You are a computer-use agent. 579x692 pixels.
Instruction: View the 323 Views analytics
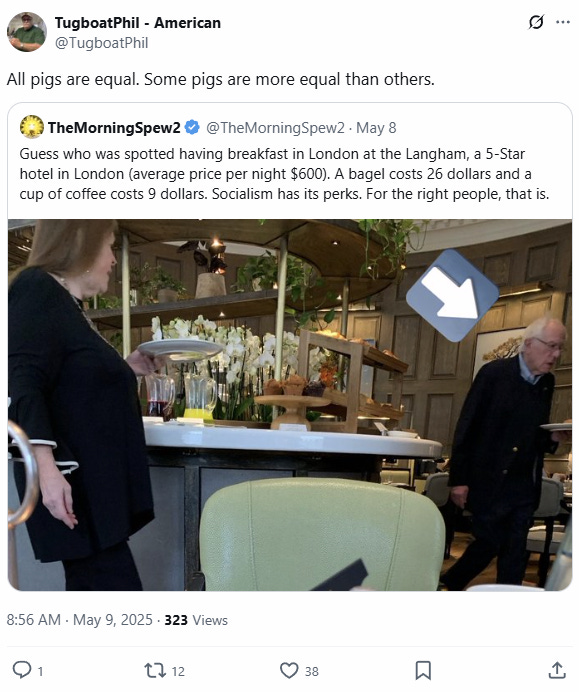point(196,620)
